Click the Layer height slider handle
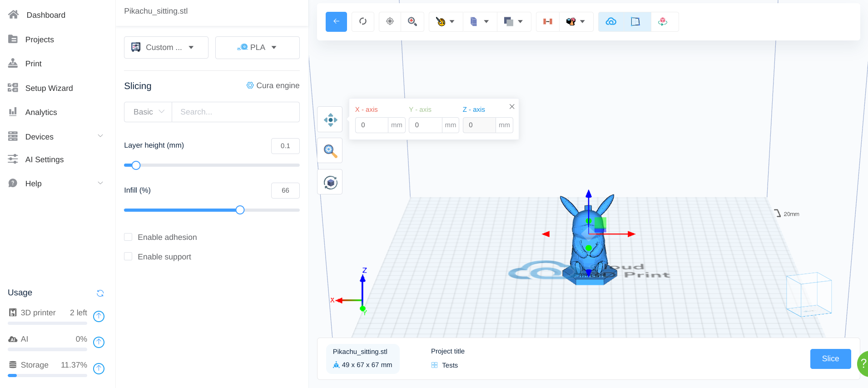This screenshot has width=868, height=388. click(x=136, y=165)
